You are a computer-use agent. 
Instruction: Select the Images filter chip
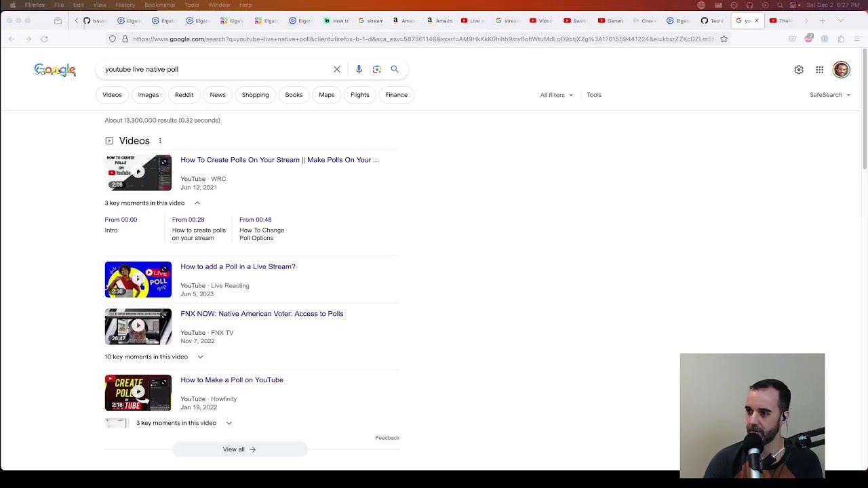pyautogui.click(x=149, y=95)
